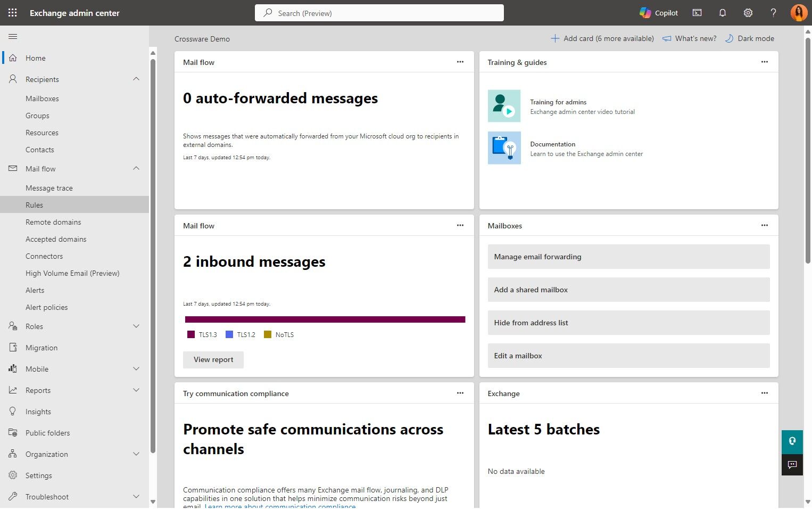
Task: Click Hide from address list
Action: coord(628,323)
